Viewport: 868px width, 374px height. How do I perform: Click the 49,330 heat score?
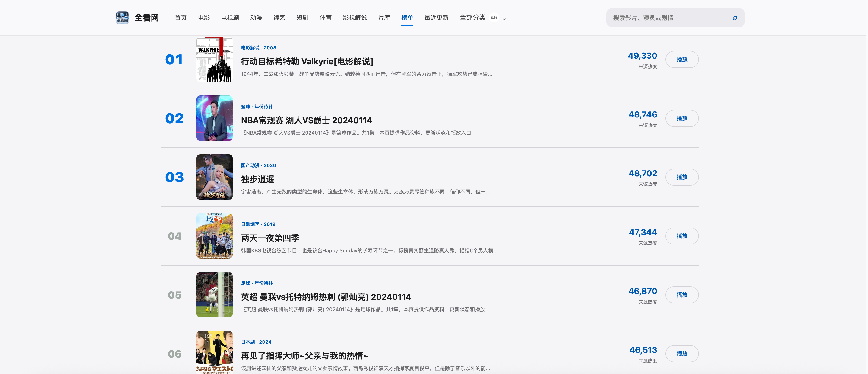(x=643, y=56)
